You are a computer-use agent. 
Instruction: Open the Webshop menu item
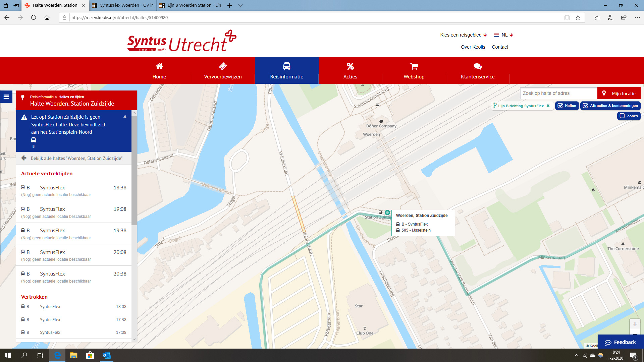point(414,70)
